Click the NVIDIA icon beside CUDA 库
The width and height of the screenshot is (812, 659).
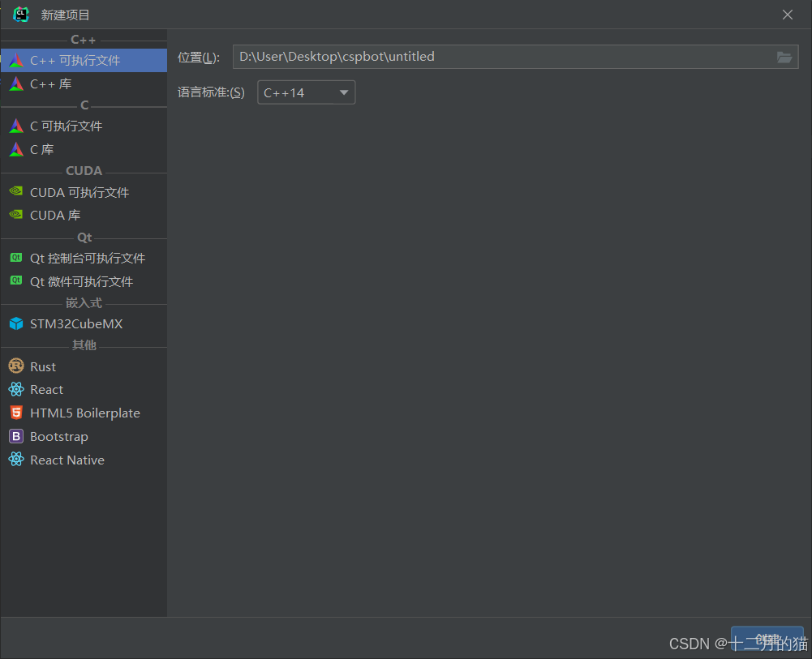pyautogui.click(x=16, y=214)
